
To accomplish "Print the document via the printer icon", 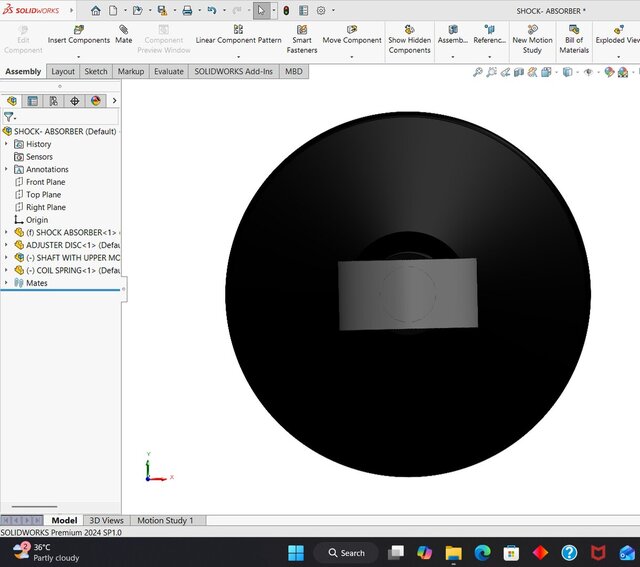I will coord(187,11).
